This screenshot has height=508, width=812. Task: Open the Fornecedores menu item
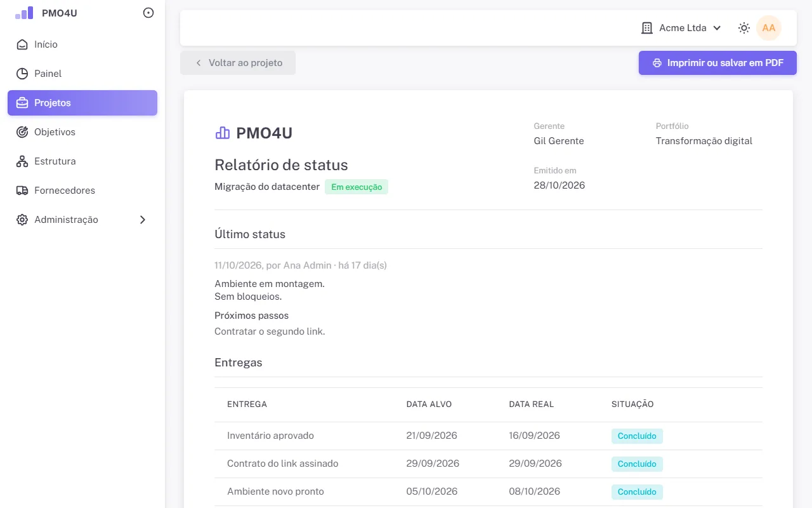[82, 190]
